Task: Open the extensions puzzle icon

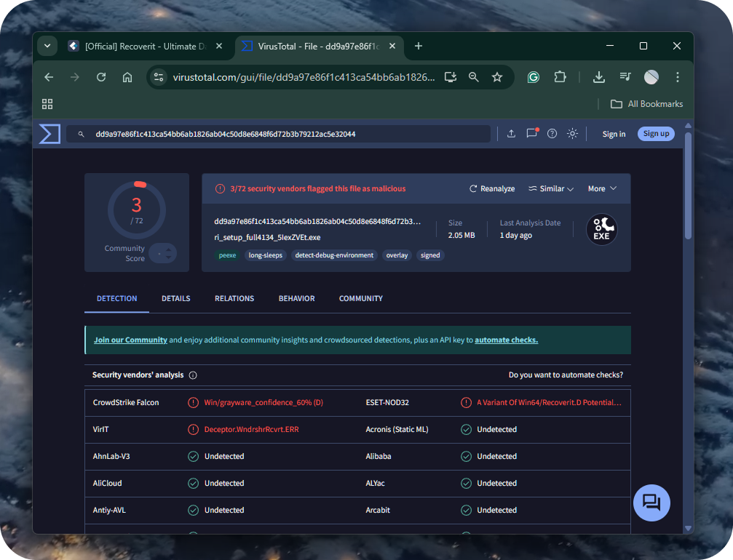Action: (560, 77)
